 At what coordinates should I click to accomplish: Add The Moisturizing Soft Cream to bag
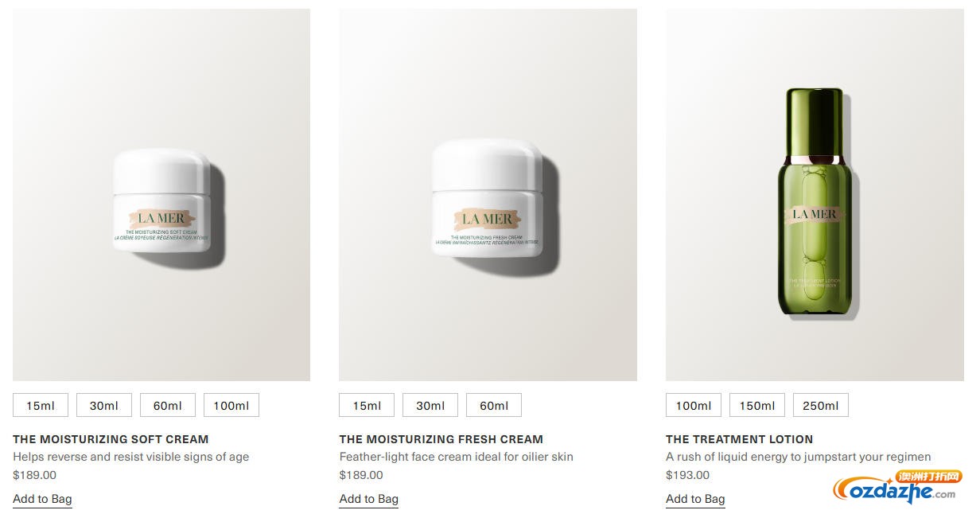point(42,499)
